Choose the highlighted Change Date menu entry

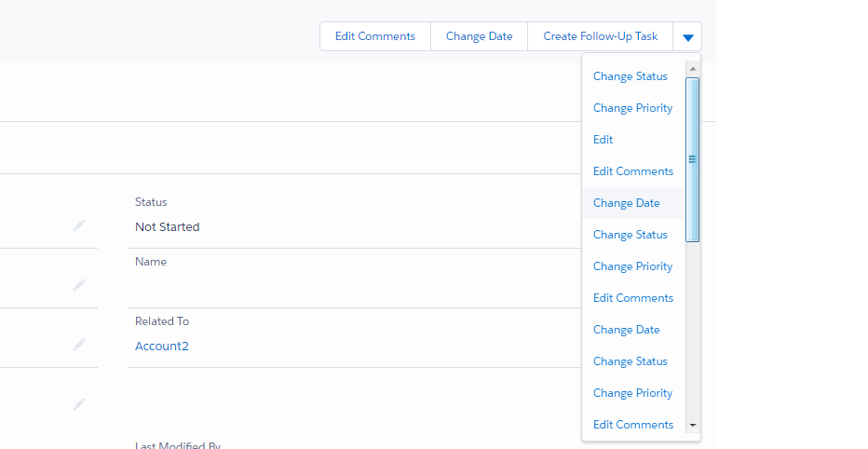click(x=626, y=203)
